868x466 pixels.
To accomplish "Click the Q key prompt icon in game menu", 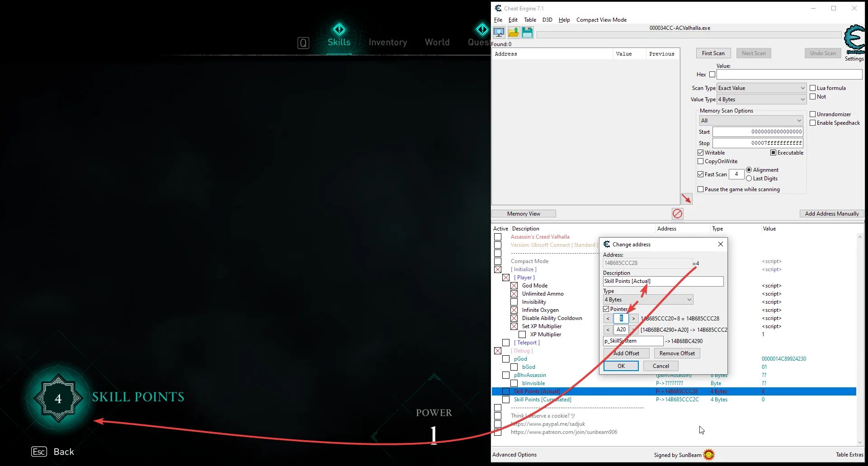I will click(303, 43).
